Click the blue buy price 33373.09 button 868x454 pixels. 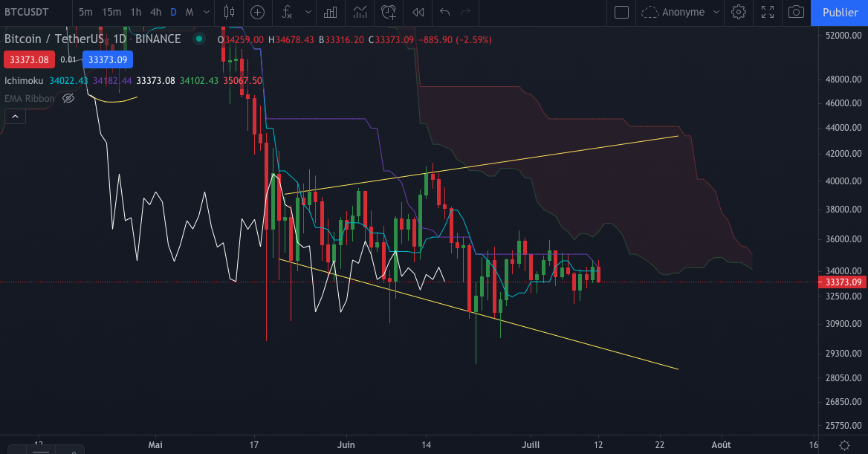(107, 59)
